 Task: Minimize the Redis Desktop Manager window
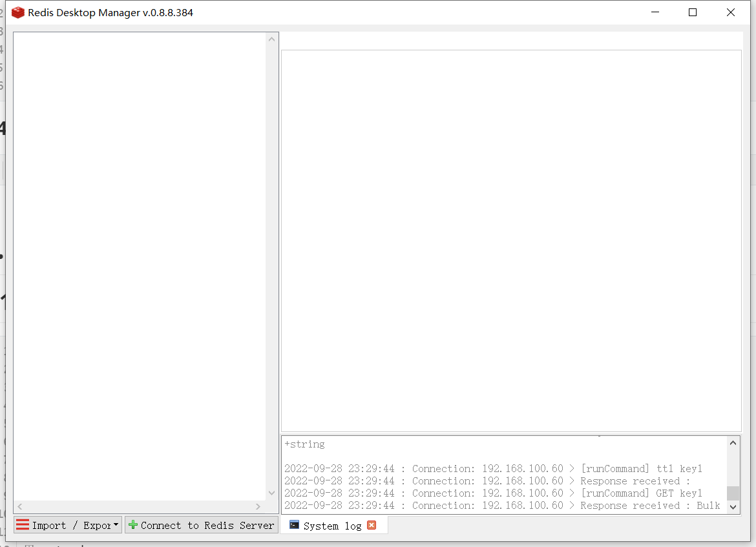pyautogui.click(x=655, y=12)
